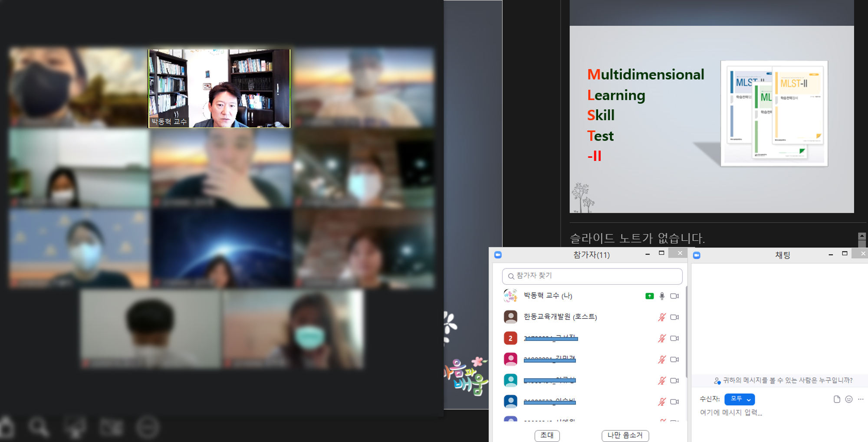Screen dimensions: 868x442
Task: Click slide notes scroll up arrow
Action: [x=862, y=236]
